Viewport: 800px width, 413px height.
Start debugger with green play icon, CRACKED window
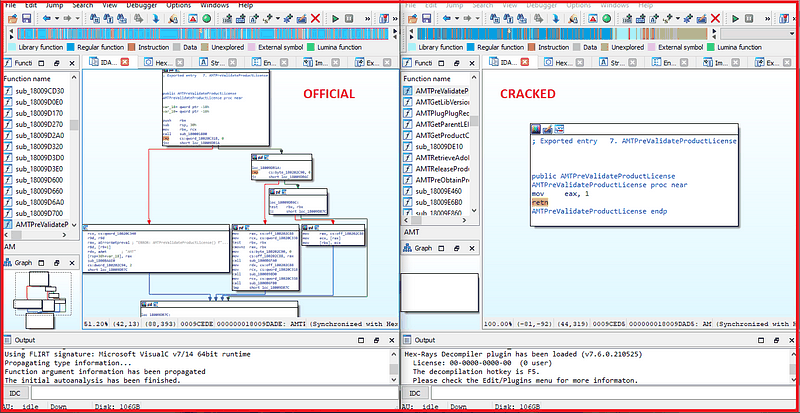point(735,19)
